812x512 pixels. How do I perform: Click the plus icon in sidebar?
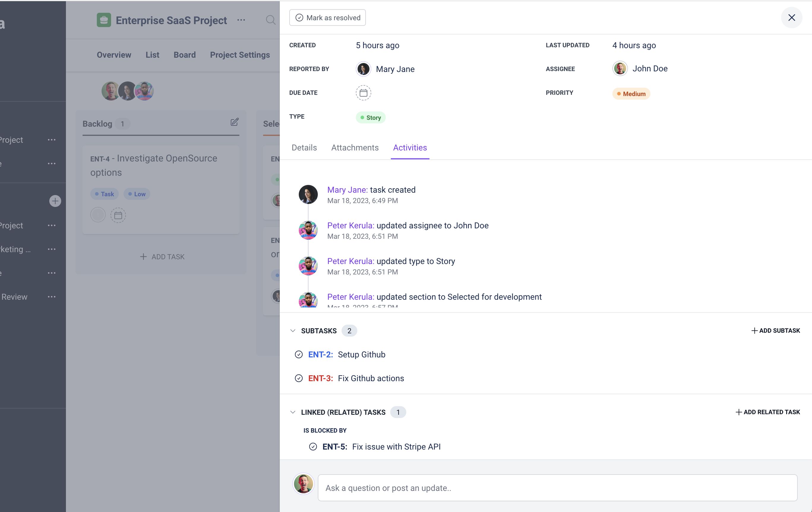pos(55,201)
